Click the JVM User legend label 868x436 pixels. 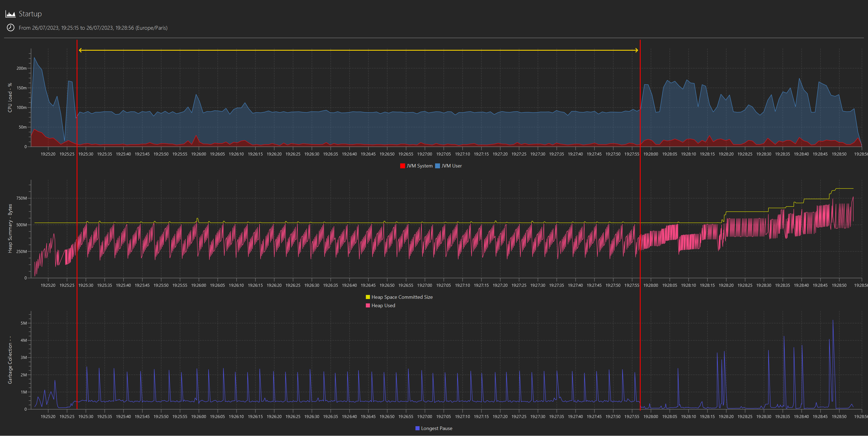pos(451,166)
